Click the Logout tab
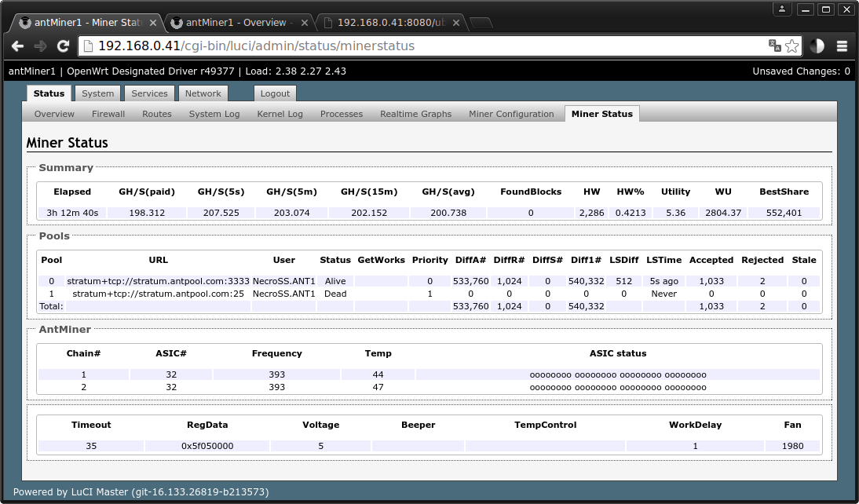The width and height of the screenshot is (859, 504). coord(275,93)
